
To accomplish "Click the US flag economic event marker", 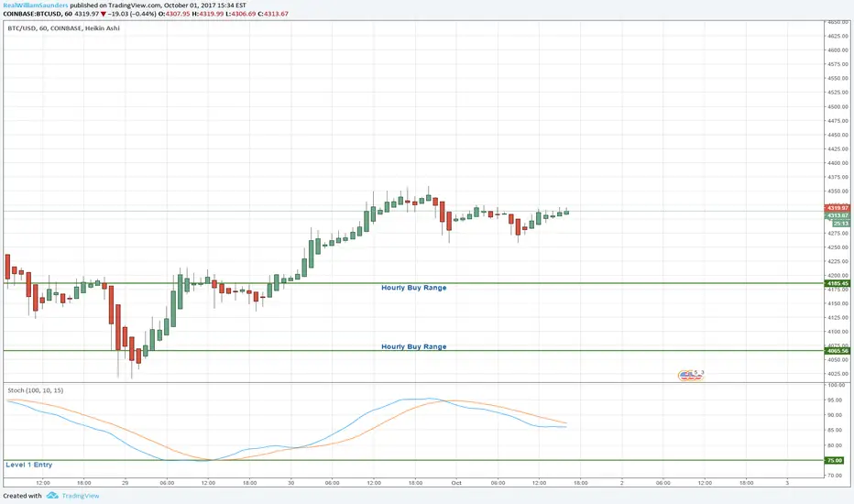I will click(690, 375).
